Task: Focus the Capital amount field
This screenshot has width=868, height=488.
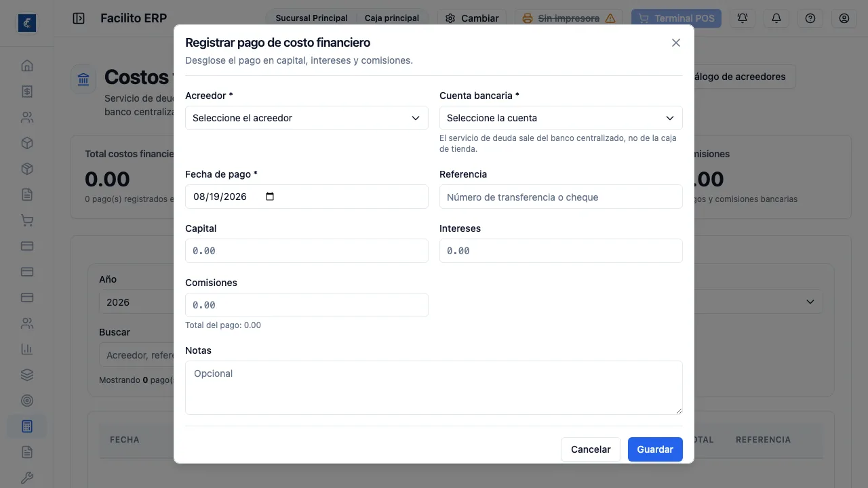Action: pyautogui.click(x=307, y=251)
